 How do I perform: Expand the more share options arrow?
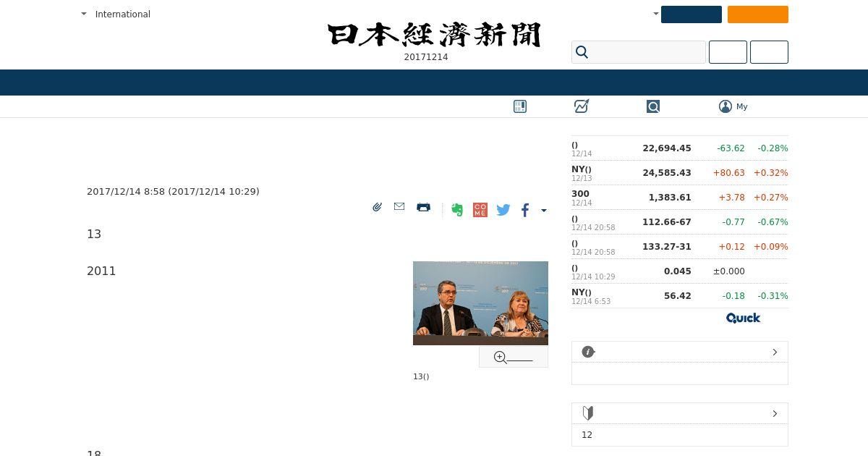pyautogui.click(x=544, y=211)
